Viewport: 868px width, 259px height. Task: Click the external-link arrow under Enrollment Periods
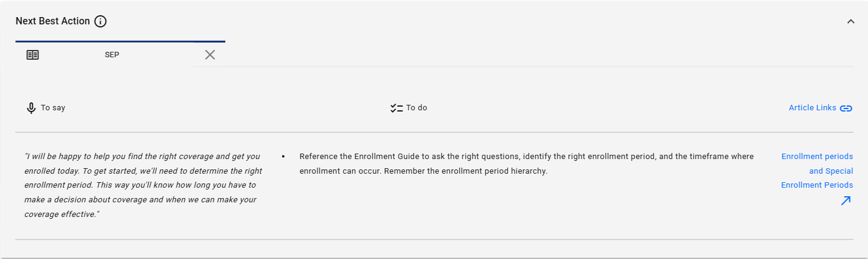pos(845,200)
